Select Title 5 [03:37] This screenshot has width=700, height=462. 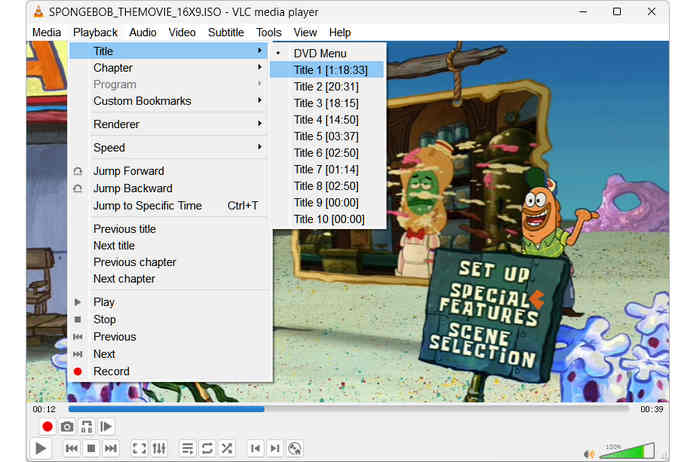click(328, 136)
